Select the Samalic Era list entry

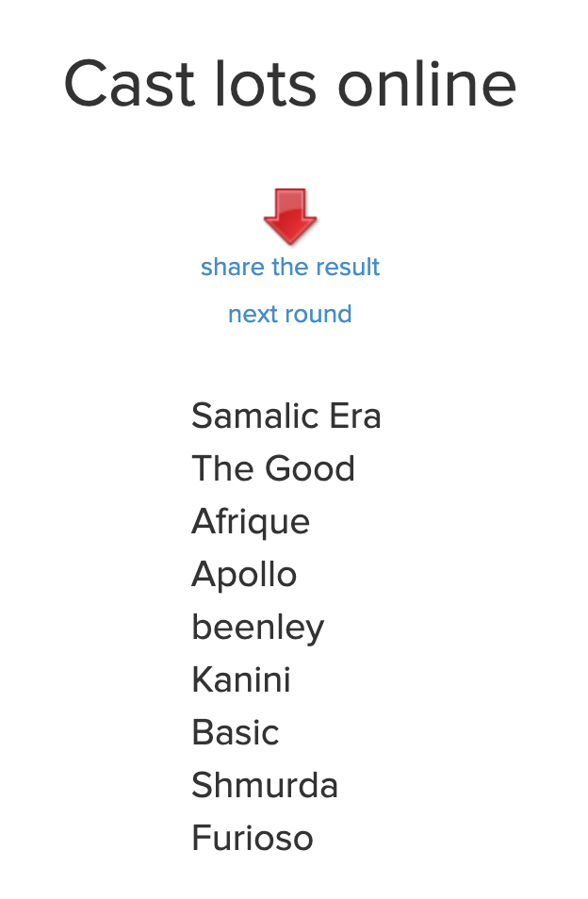coord(286,416)
